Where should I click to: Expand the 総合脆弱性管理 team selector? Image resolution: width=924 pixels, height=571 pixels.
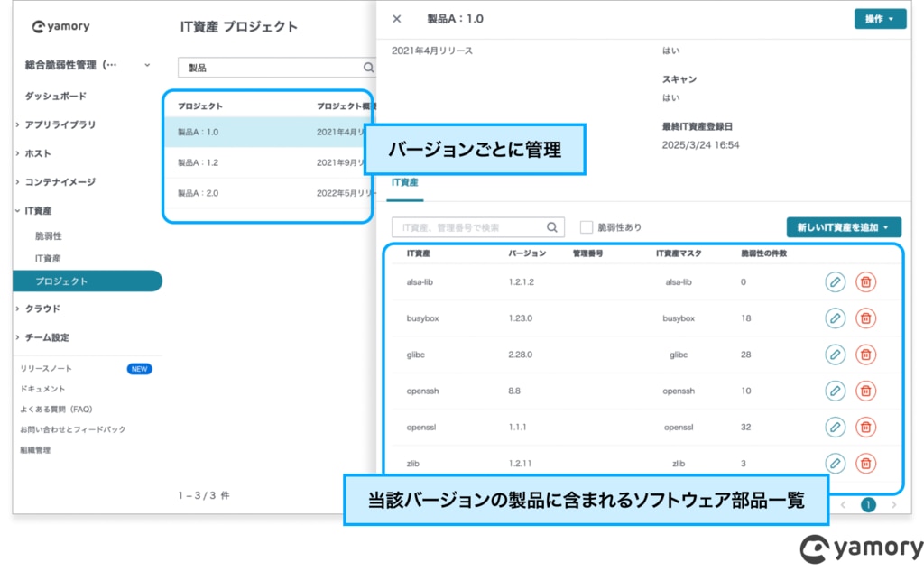pyautogui.click(x=88, y=65)
